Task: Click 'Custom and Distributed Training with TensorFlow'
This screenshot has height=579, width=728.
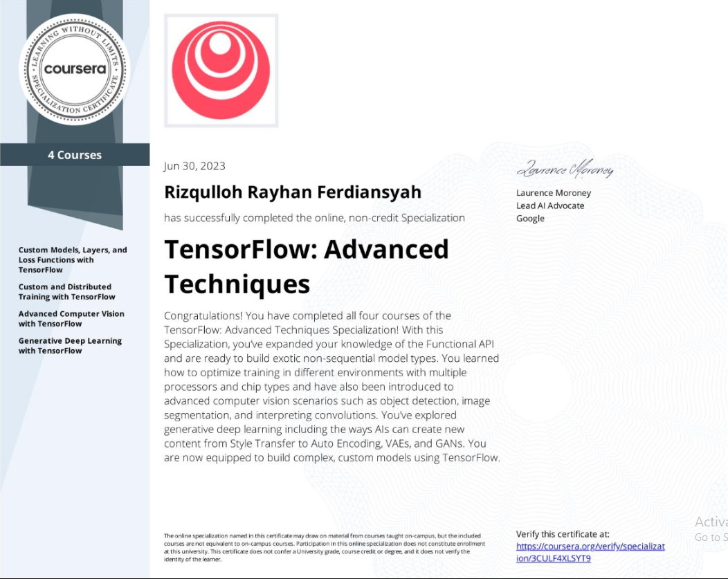Action: tap(66, 292)
